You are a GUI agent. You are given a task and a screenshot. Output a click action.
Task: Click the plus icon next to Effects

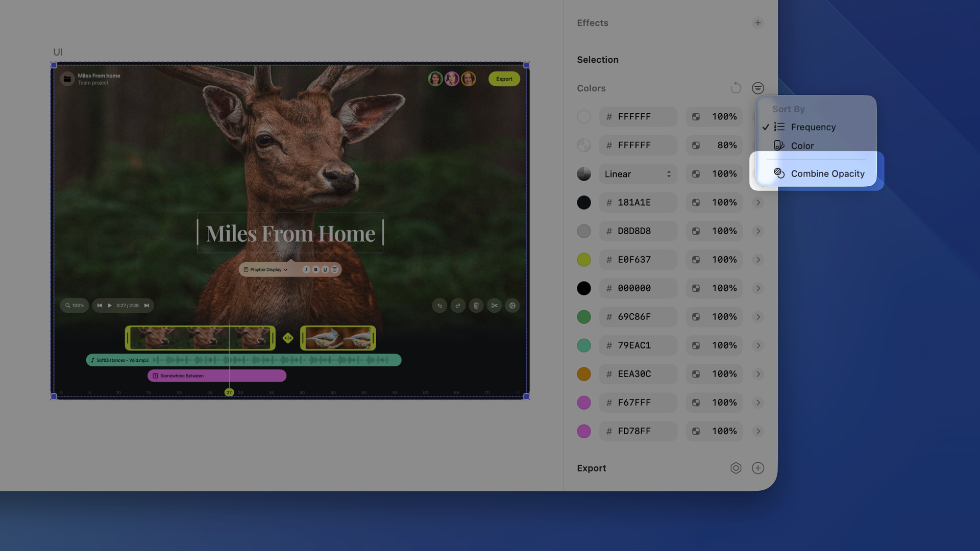coord(757,22)
